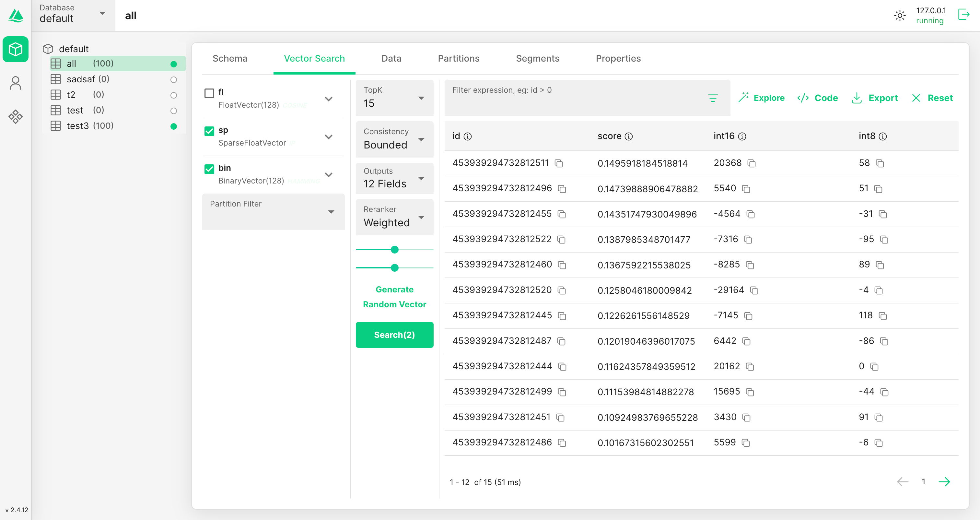Click the info icon beside score header
980x520 pixels.
(x=629, y=136)
